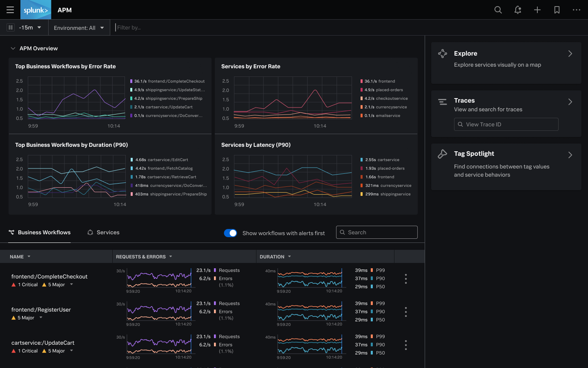Image resolution: width=588 pixels, height=368 pixels.
Task: Open the -15m time range dropdown
Action: 30,27
